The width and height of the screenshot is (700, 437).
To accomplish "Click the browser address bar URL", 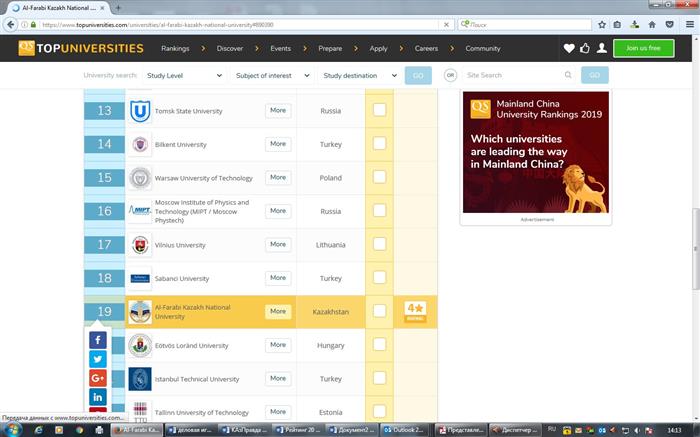I will [x=158, y=25].
